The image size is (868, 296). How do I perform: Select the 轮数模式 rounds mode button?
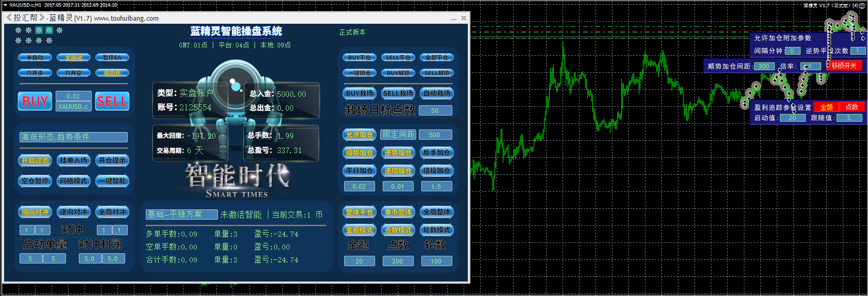tap(437, 230)
